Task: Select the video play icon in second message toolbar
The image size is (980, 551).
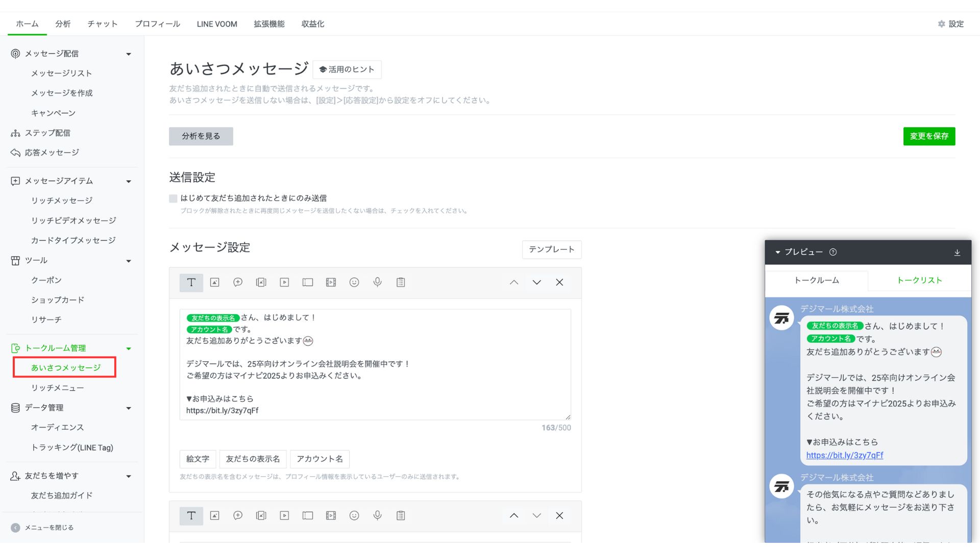Action: coord(284,516)
